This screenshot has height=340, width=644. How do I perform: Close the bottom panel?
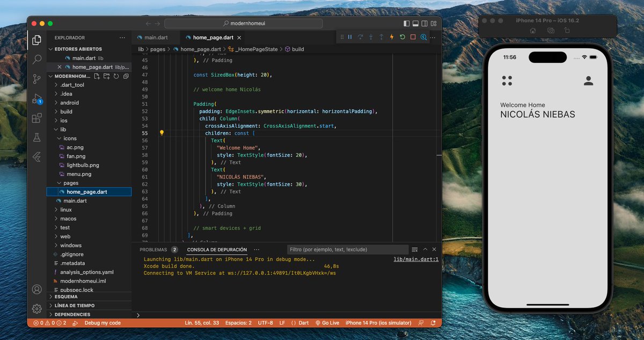pos(434,250)
